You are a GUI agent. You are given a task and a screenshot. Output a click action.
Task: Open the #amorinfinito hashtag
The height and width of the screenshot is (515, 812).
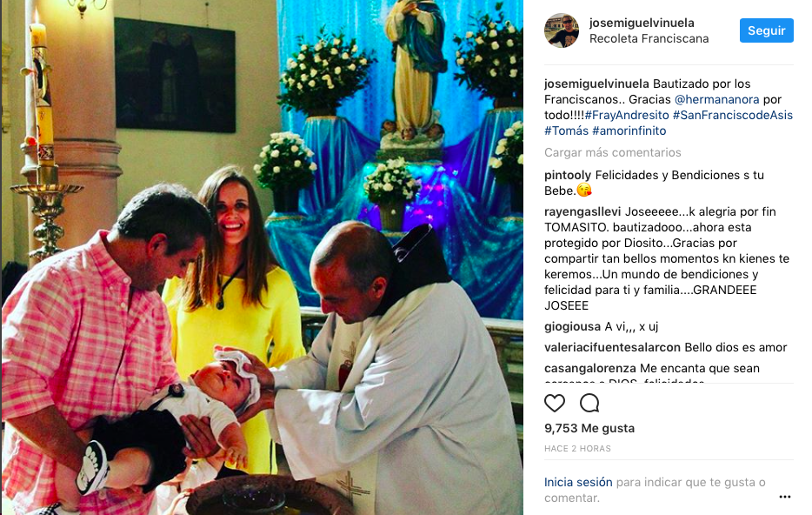[x=629, y=130]
